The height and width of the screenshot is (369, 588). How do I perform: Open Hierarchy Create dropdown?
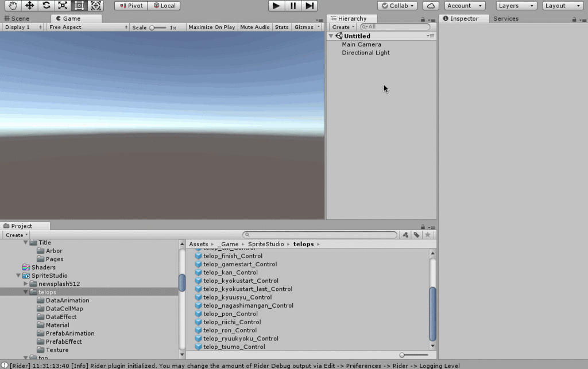(x=343, y=27)
